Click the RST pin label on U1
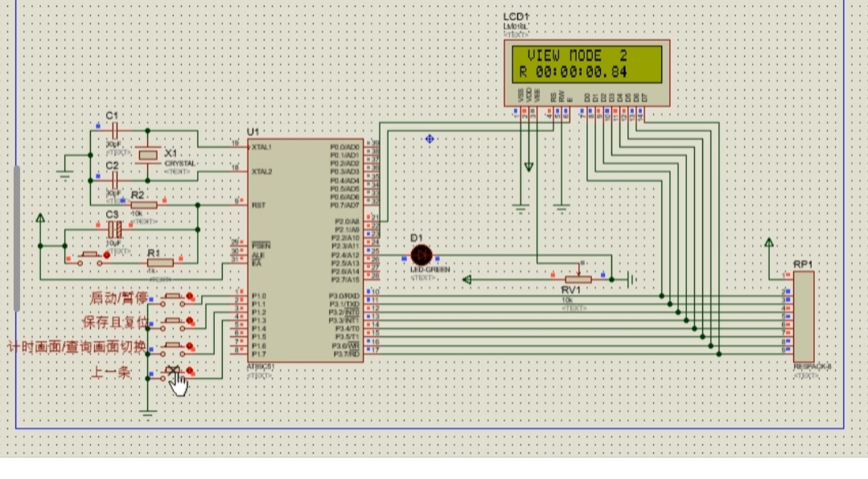Image resolution: width=868 pixels, height=479 pixels. click(258, 205)
